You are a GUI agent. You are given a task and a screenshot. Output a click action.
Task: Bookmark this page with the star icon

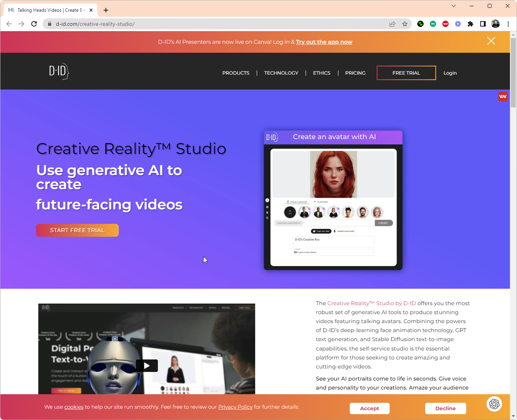click(405, 24)
